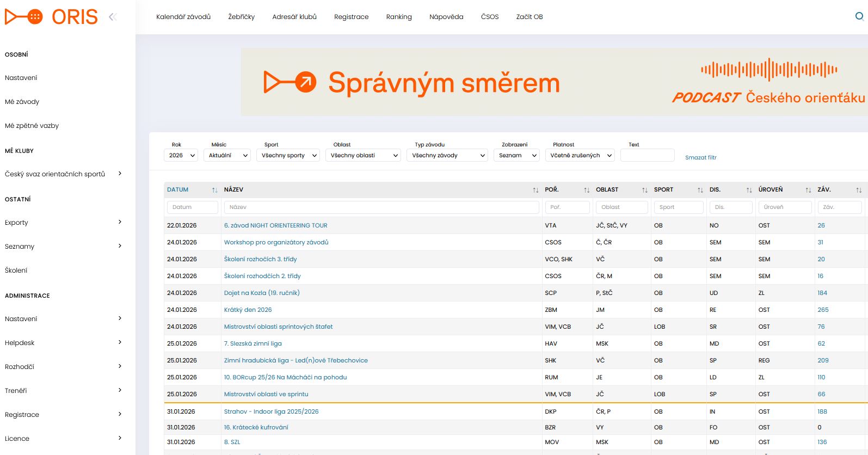
Task: Open the Platnost filter dropdown
Action: pos(580,156)
